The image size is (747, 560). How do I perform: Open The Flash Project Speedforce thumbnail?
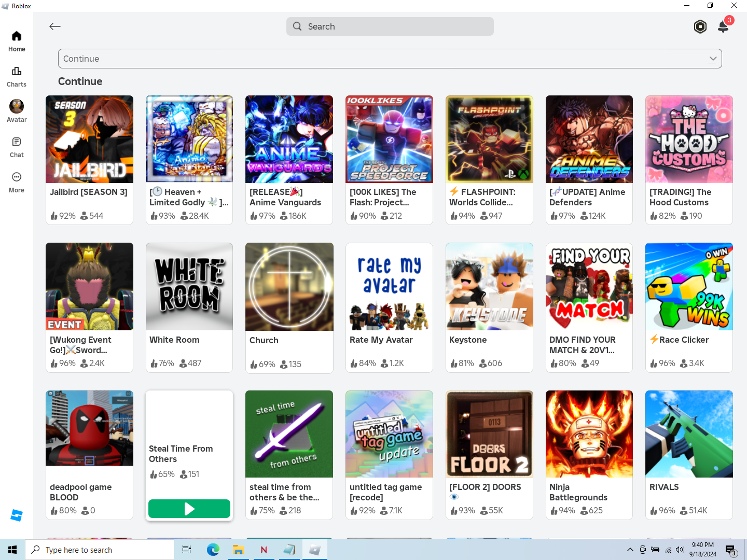[x=389, y=139]
